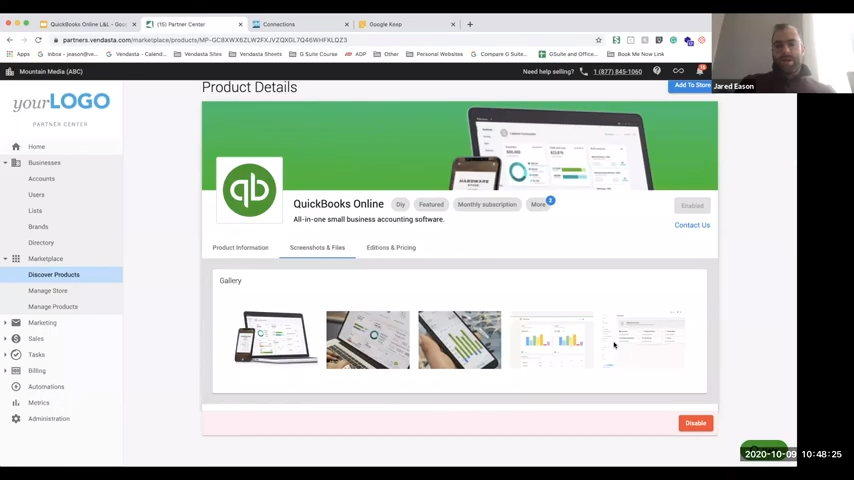This screenshot has height=480, width=854.
Task: Open Directory under Businesses
Action: [41, 242]
